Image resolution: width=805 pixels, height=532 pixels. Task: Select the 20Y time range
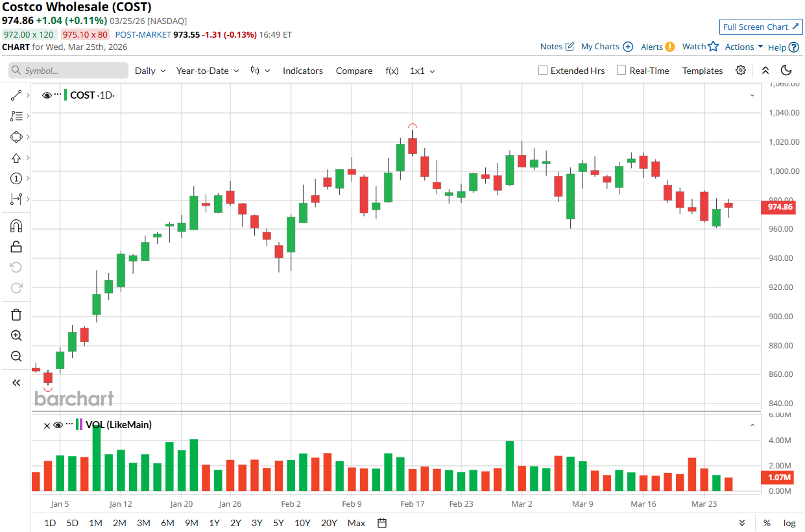coord(329,523)
